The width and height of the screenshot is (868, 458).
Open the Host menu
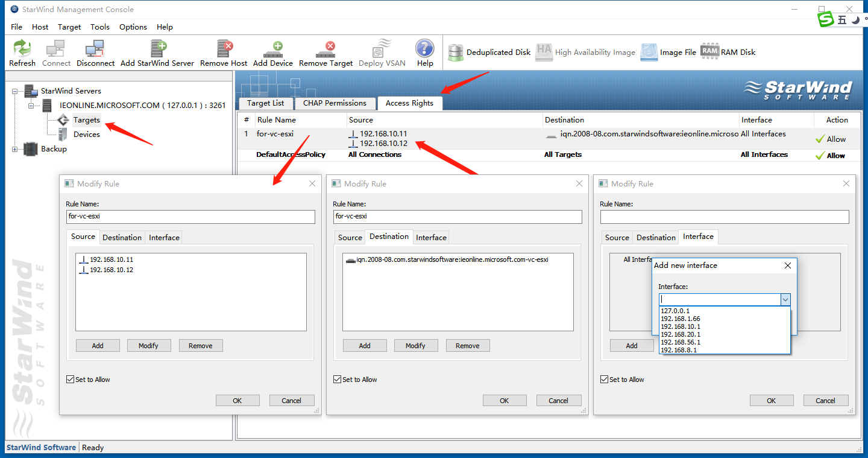[40, 27]
